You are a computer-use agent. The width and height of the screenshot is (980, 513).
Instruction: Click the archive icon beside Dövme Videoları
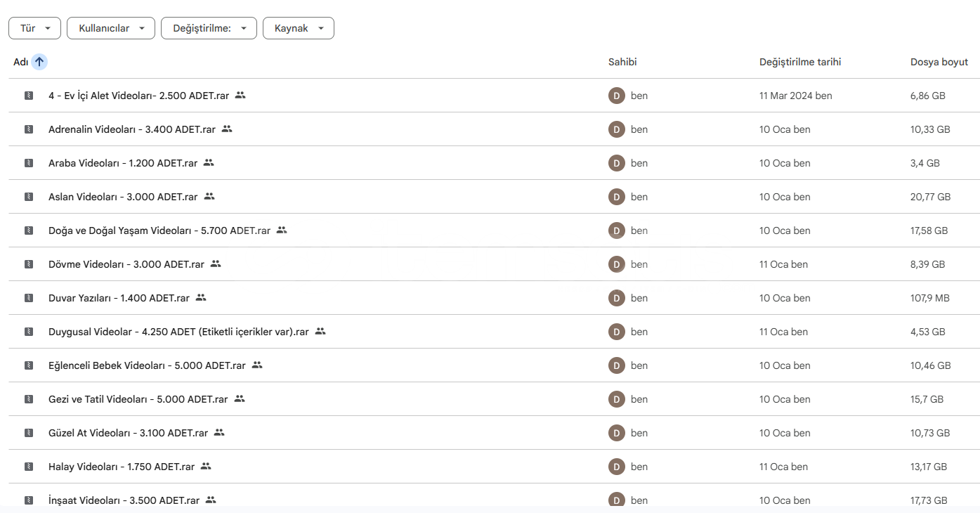click(29, 264)
